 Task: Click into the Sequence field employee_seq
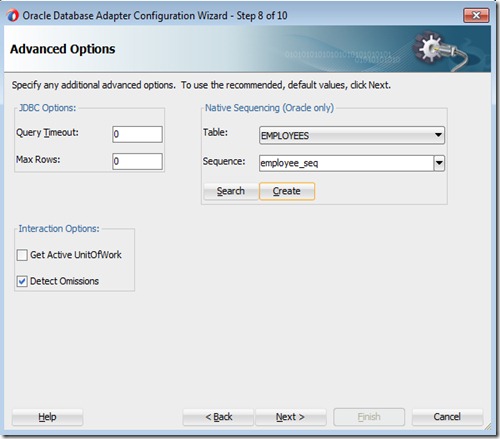(346, 163)
